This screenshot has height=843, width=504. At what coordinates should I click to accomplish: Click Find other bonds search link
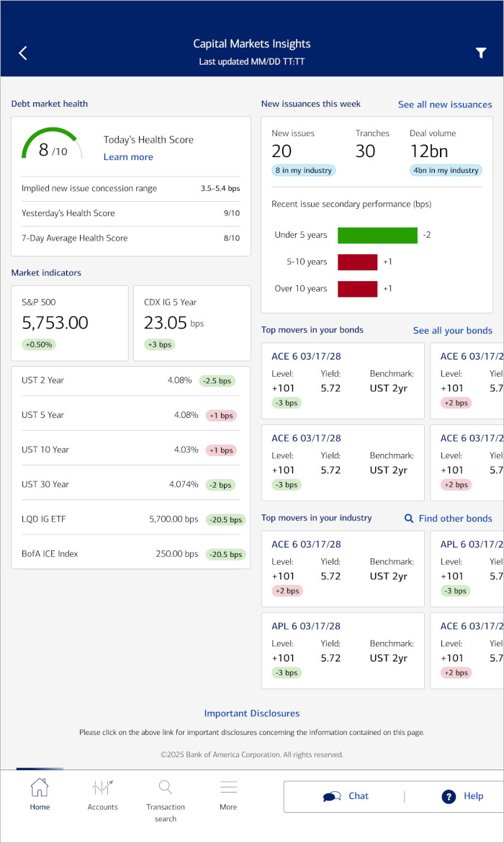point(448,518)
